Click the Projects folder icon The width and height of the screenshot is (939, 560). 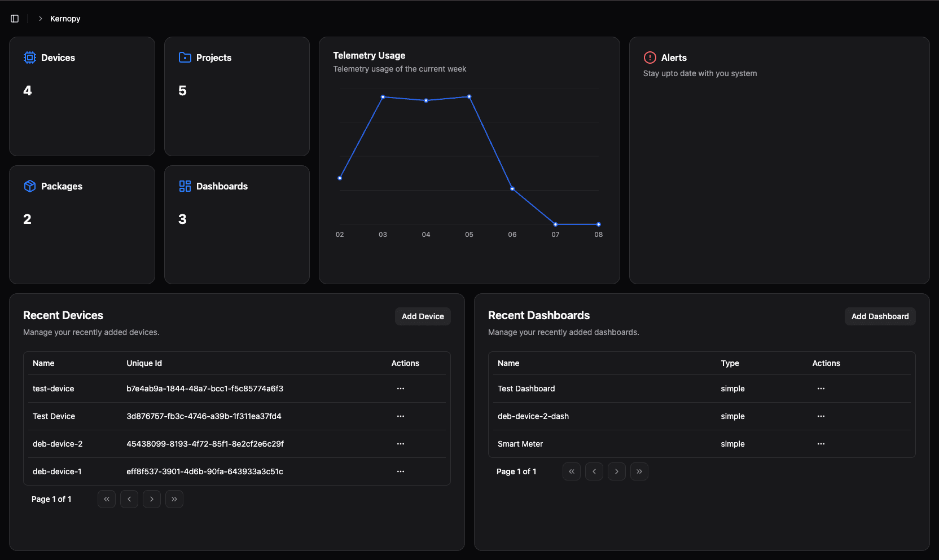[x=185, y=57]
